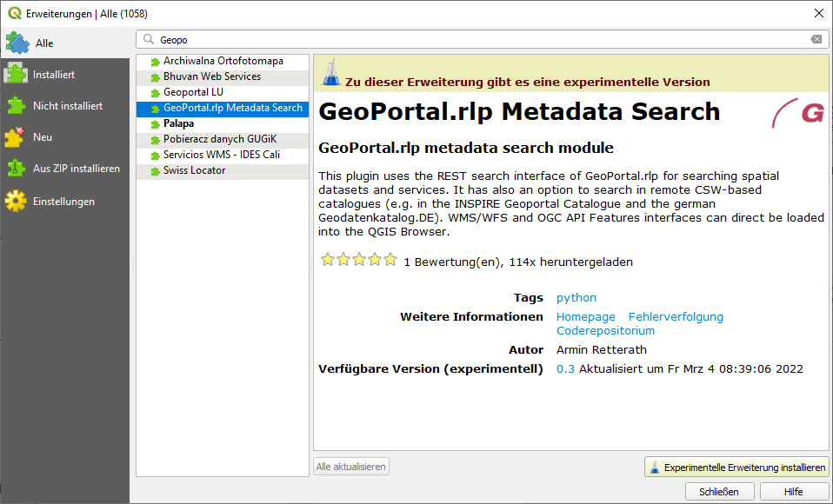Select Palapa in the plugin list
The width and height of the screenshot is (833, 504).
(x=223, y=124)
